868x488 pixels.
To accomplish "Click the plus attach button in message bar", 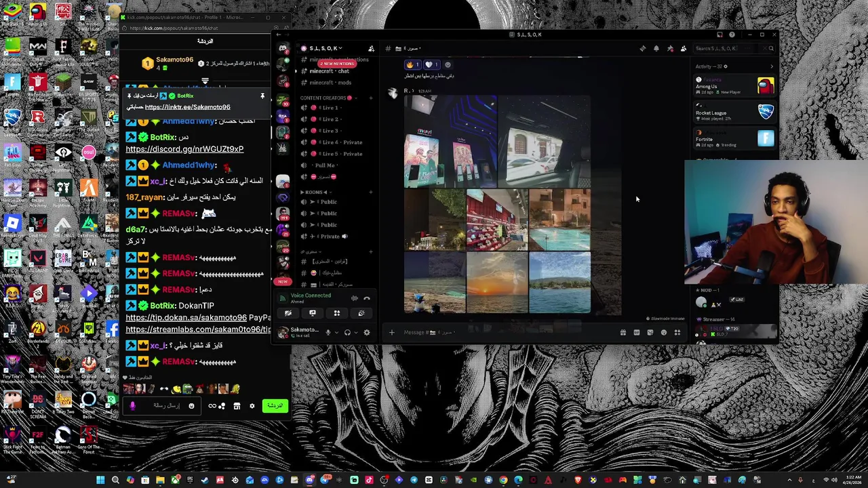I will [x=391, y=332].
